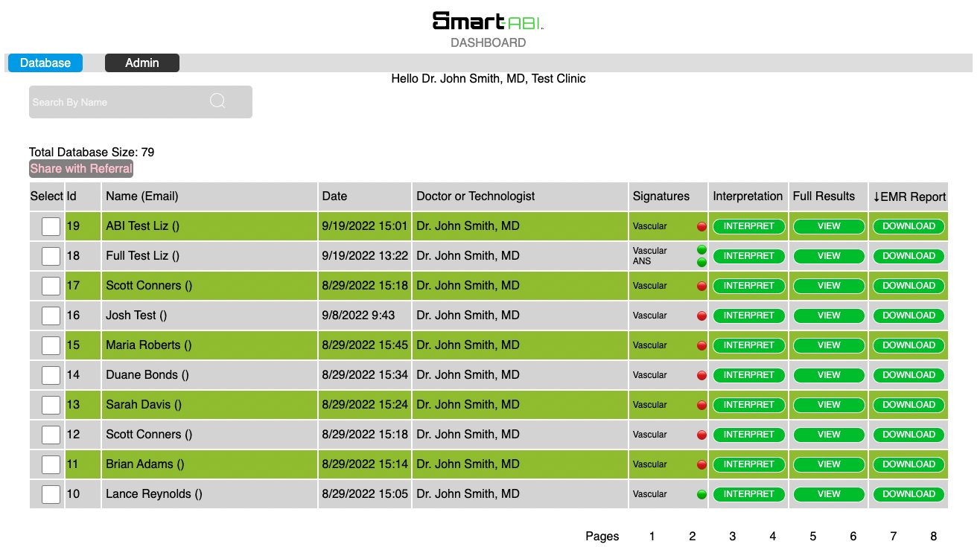Click green ANS dot for Full Test Liz
This screenshot has height=547, width=980.
701,262
